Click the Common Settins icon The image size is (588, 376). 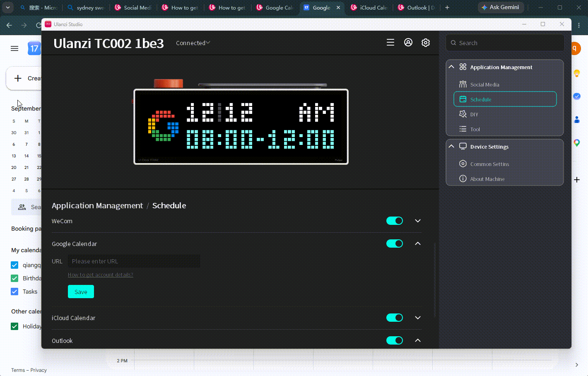[x=463, y=164]
